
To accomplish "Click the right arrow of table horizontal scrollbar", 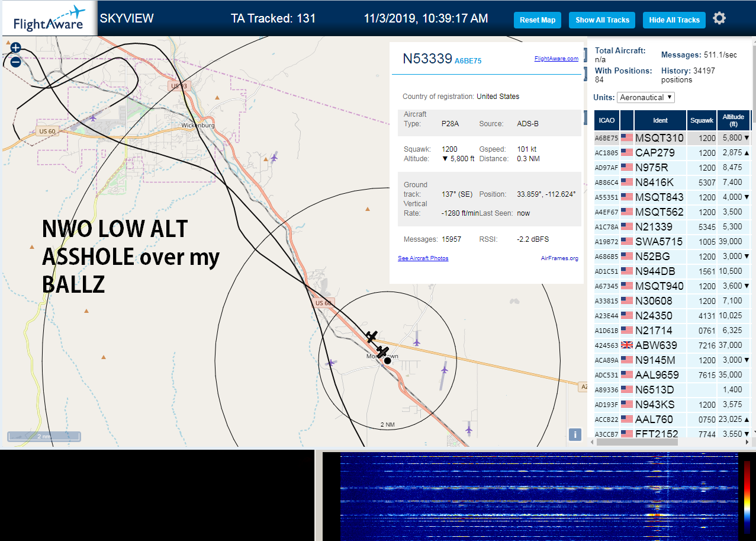I will pyautogui.click(x=747, y=442).
